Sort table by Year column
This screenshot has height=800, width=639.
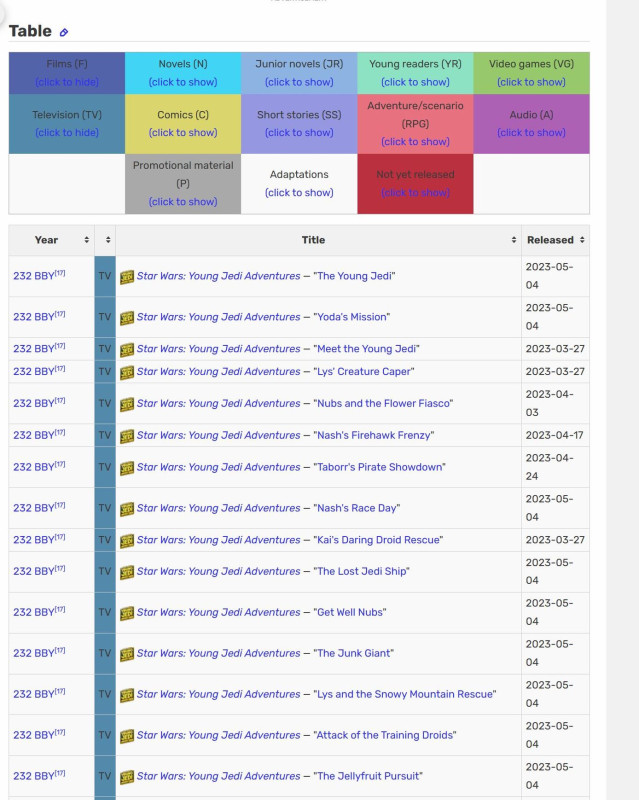click(51, 240)
